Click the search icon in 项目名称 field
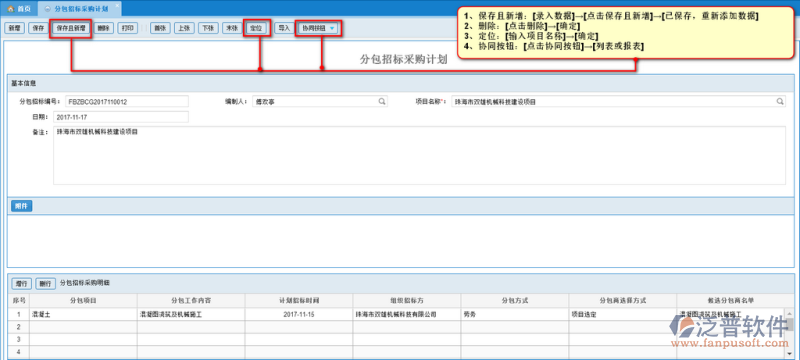Screen dimensions: 800x360 point(780,101)
